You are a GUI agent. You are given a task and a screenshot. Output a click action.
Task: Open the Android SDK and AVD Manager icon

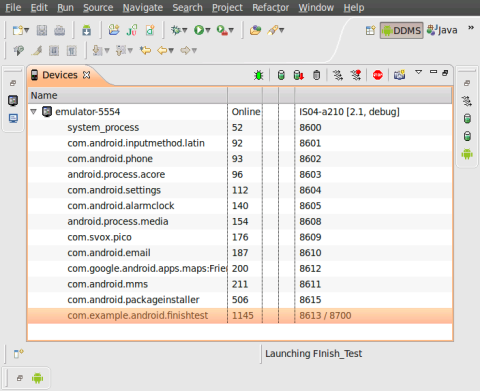click(x=87, y=30)
